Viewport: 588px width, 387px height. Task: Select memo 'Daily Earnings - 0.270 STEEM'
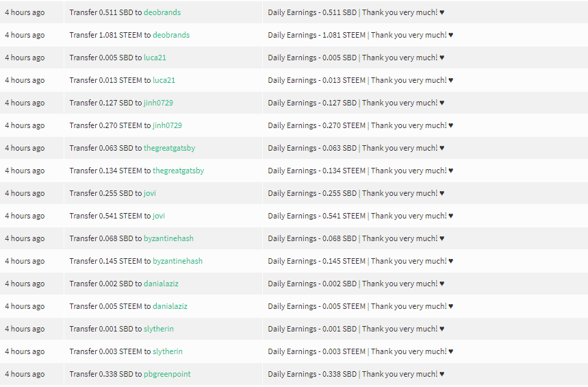pyautogui.click(x=316, y=125)
